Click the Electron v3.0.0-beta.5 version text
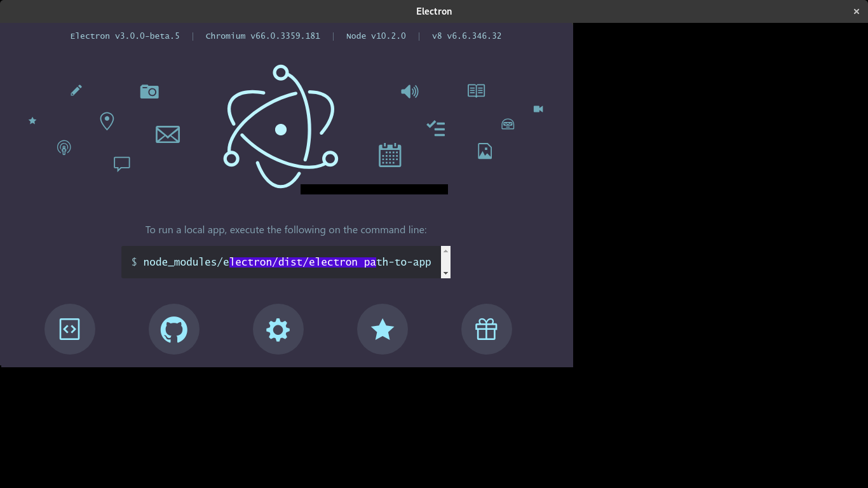The height and width of the screenshot is (488, 868). (x=125, y=36)
